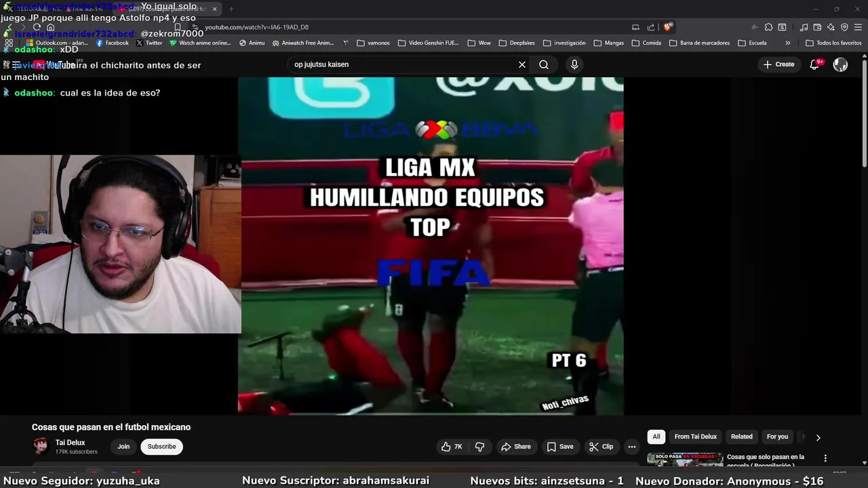Viewport: 868px width, 488px height.
Task: Open Watch anime online bookmark
Action: click(200, 43)
